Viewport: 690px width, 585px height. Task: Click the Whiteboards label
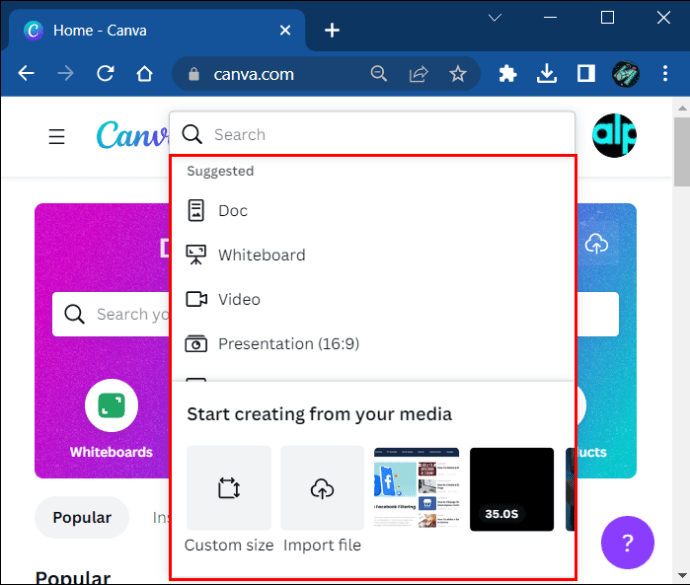point(111,452)
